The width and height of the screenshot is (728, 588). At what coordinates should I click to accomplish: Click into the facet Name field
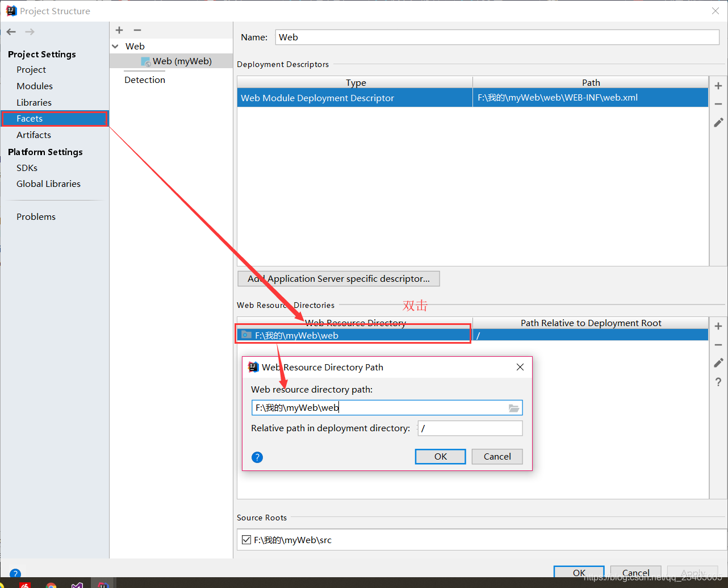pyautogui.click(x=497, y=37)
